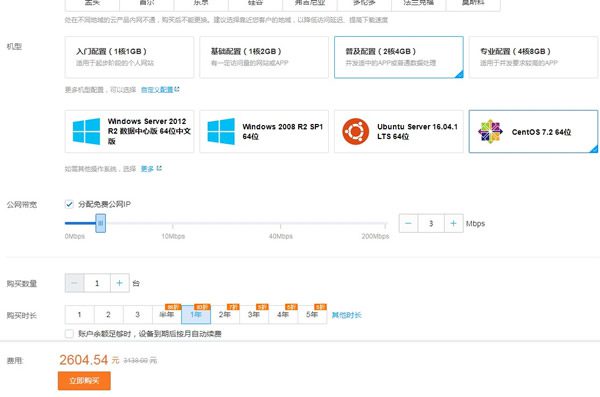This screenshot has height=397, width=600.
Task: Select 2 months purchase duration
Action: [109, 315]
